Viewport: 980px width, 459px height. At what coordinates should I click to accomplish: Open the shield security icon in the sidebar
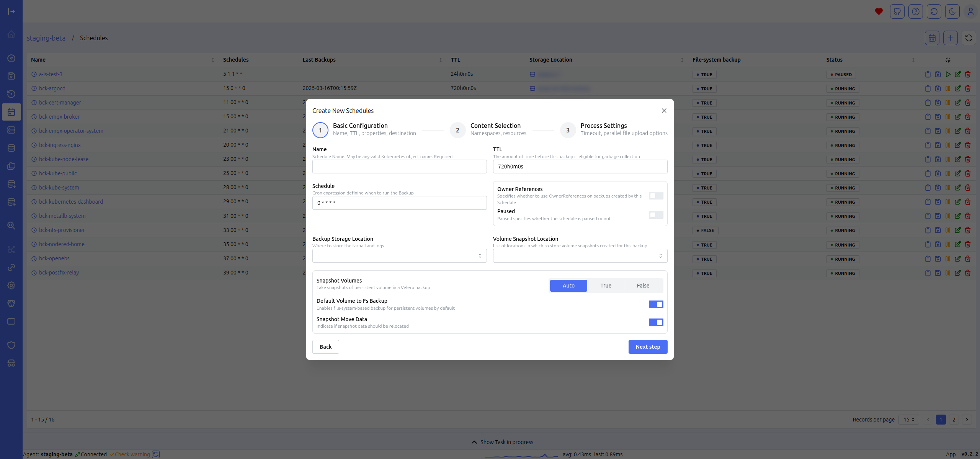11,345
